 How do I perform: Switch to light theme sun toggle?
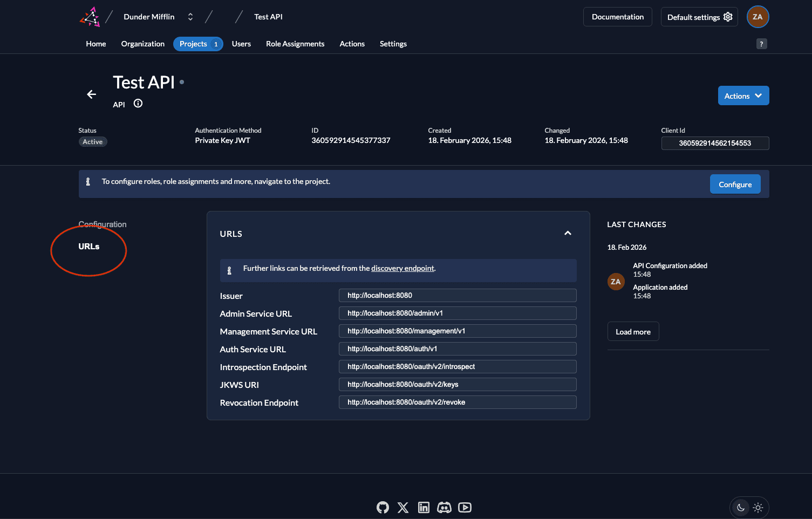pos(758,507)
